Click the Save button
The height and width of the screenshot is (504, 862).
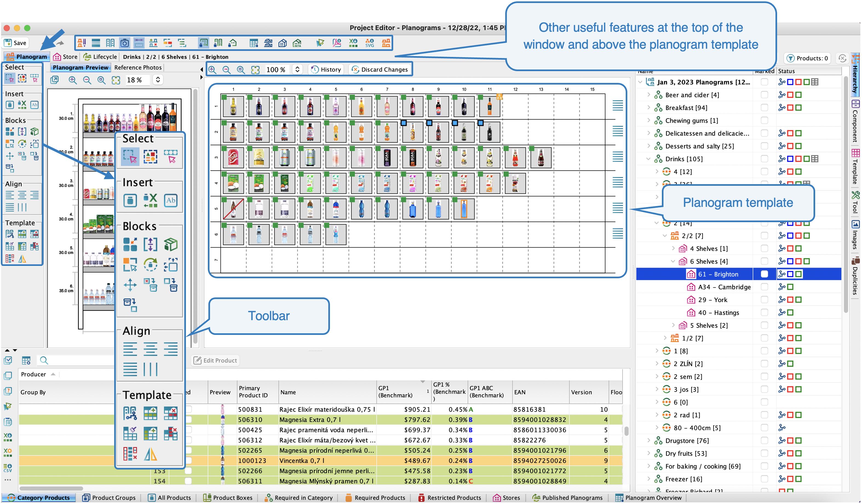pos(15,43)
